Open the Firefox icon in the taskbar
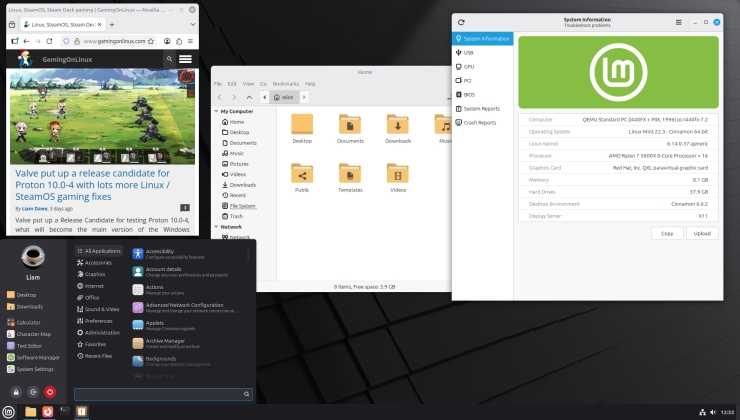Image resolution: width=740 pixels, height=420 pixels. [x=47, y=411]
